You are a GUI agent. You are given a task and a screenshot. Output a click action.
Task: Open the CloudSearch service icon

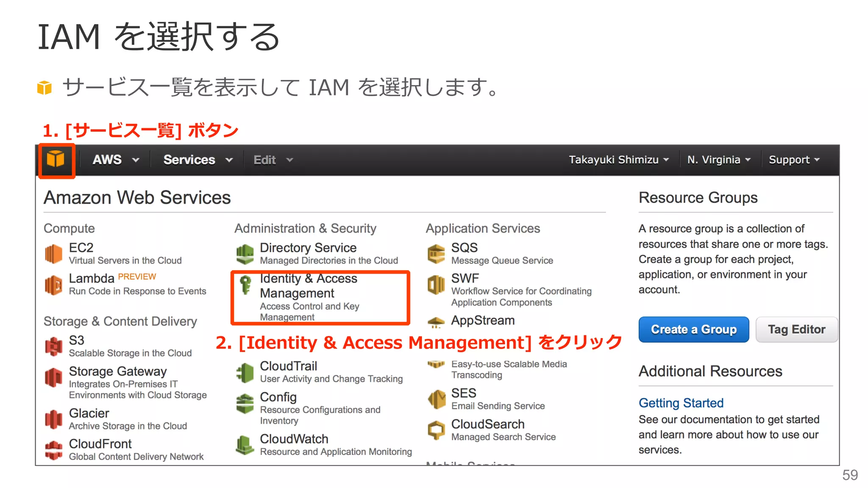(x=436, y=430)
